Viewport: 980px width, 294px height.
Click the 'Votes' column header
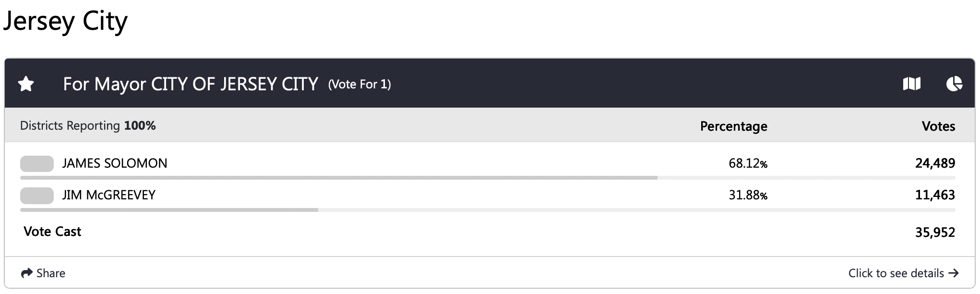coord(938,126)
